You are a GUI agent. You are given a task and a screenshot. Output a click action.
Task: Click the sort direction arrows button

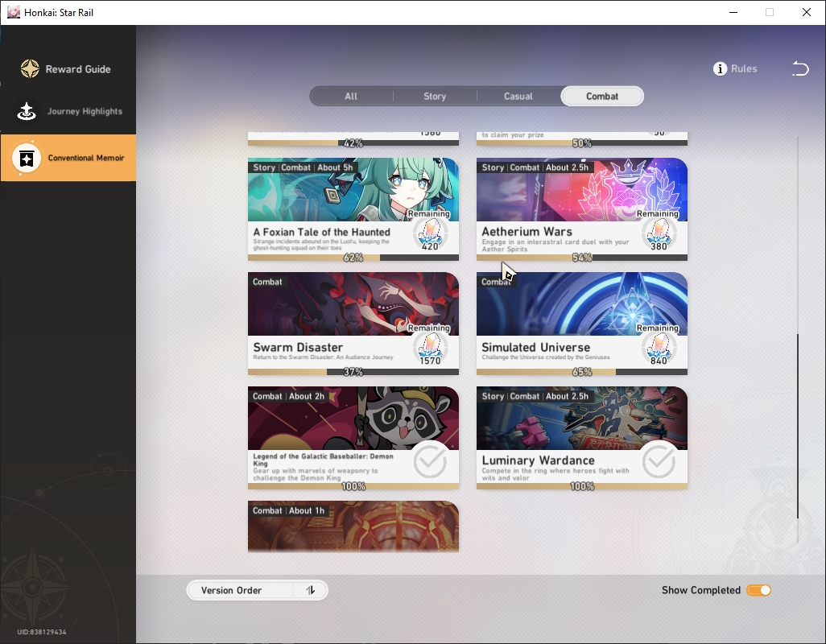pos(311,590)
